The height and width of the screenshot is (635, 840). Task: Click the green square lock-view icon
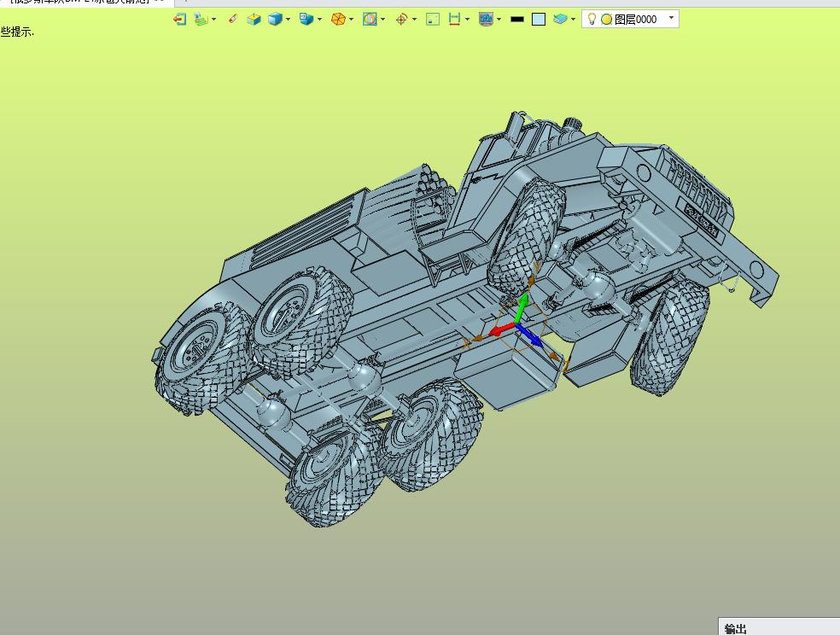[x=433, y=20]
